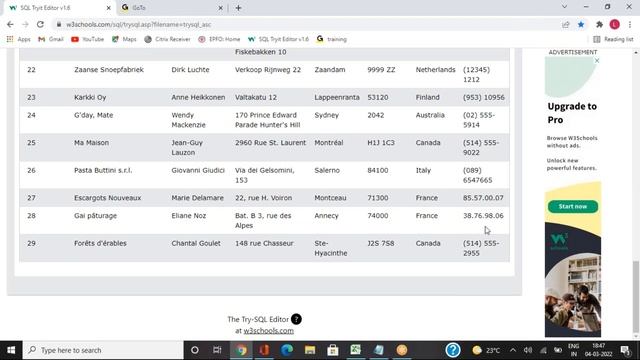Open the Windows Start menu
The height and width of the screenshot is (360, 640).
point(11,350)
